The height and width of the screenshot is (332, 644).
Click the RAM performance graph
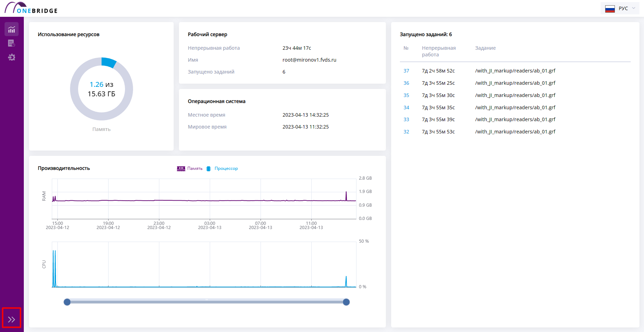[204, 199]
